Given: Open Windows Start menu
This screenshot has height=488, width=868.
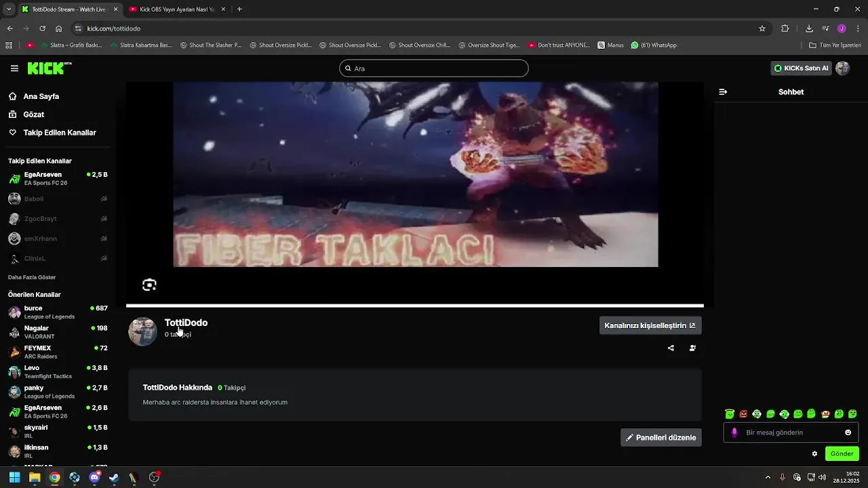Looking at the screenshot, I should 14,477.
